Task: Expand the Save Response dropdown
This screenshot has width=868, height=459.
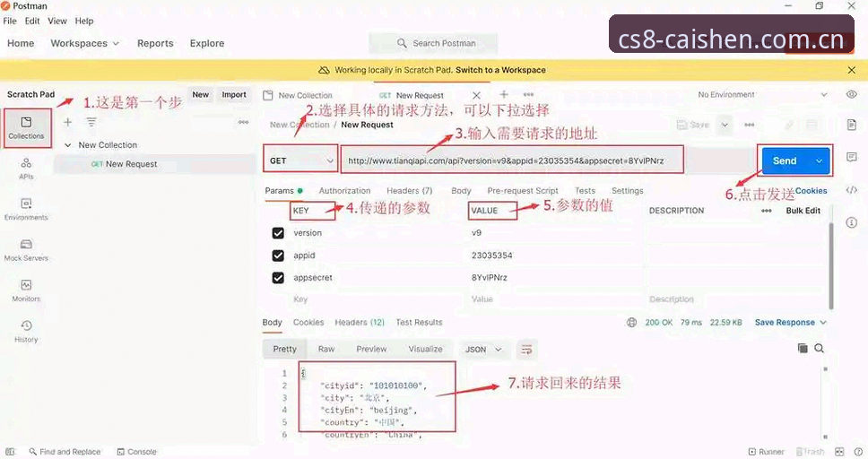Action: (791, 322)
